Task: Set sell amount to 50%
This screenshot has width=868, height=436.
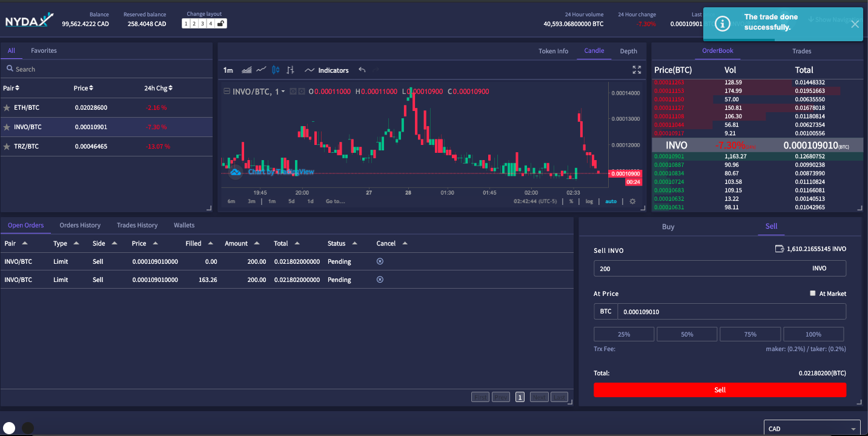Action: coord(687,334)
